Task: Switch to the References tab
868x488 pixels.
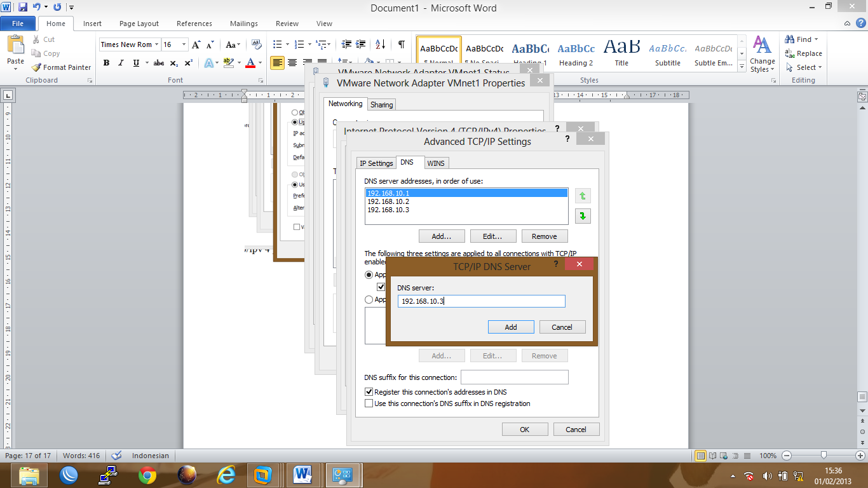Action: 194,24
